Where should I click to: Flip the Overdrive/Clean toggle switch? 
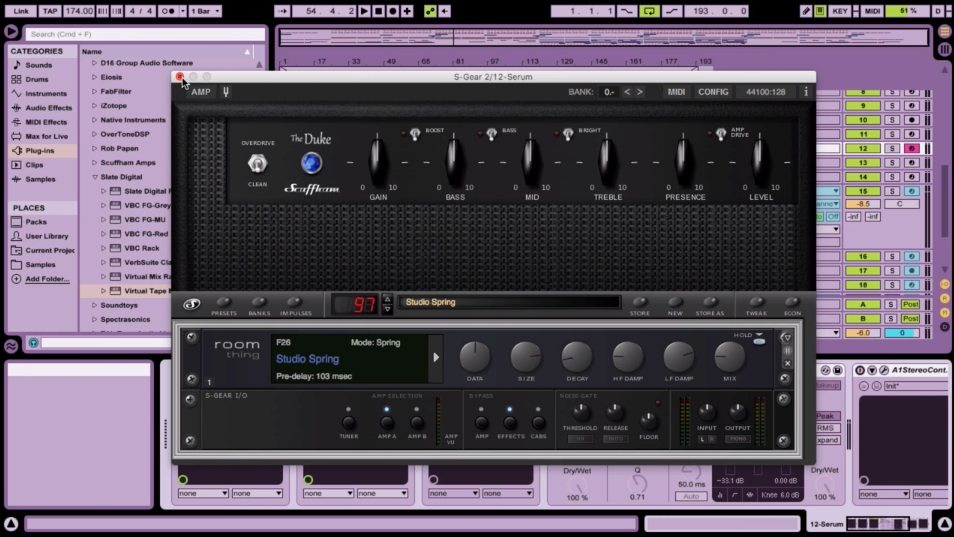257,163
